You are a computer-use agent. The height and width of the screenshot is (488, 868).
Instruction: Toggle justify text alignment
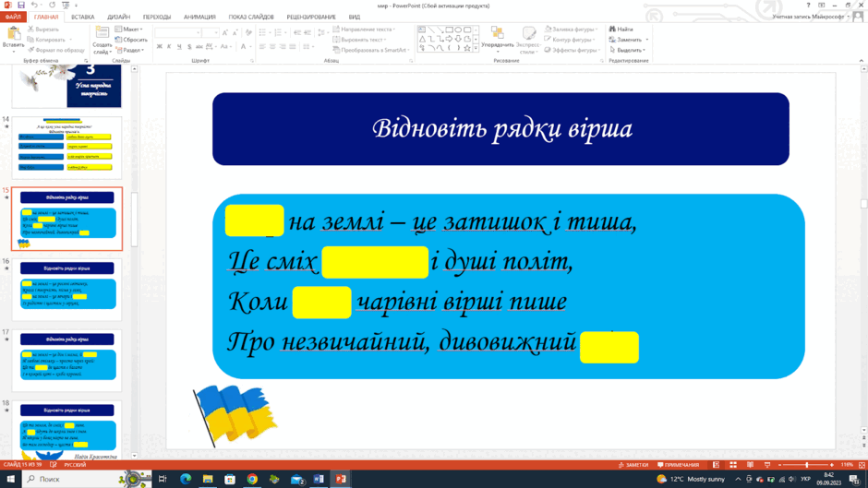coord(293,47)
